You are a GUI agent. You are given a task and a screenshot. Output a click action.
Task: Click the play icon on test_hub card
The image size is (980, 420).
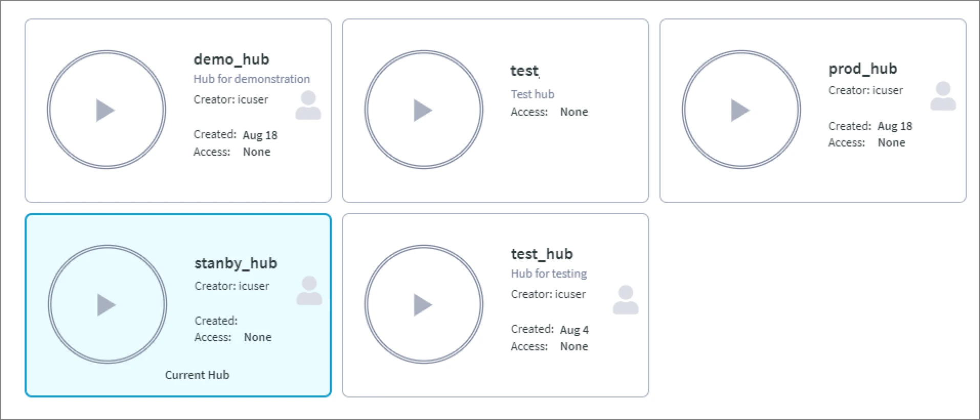423,304
